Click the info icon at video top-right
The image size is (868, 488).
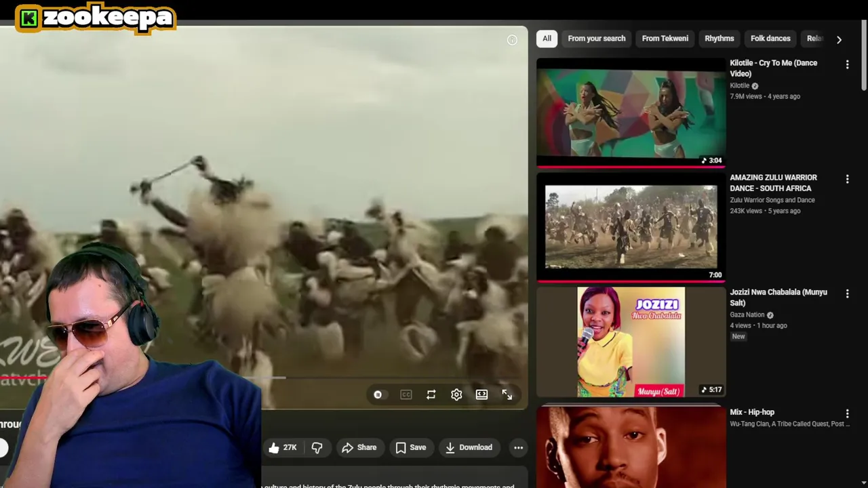click(x=512, y=40)
